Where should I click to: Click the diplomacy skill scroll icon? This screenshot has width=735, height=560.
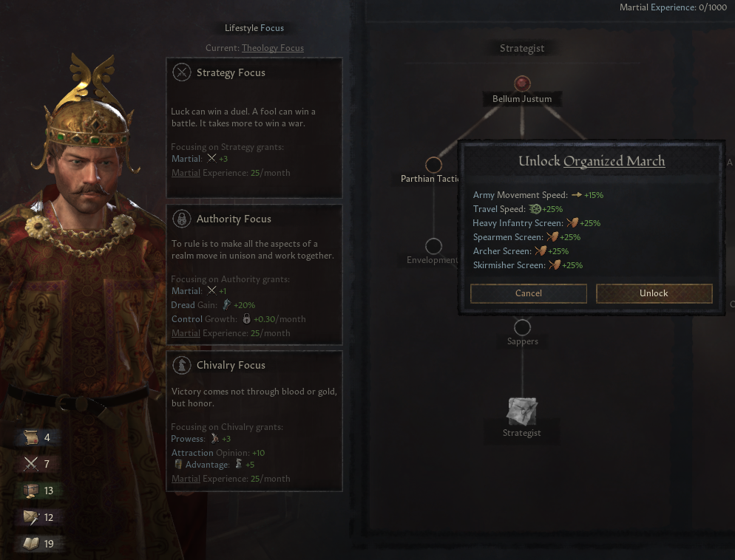[x=31, y=437]
